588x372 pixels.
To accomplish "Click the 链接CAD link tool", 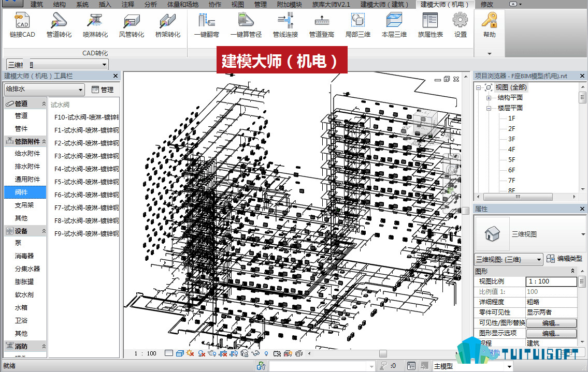I will pos(22,25).
